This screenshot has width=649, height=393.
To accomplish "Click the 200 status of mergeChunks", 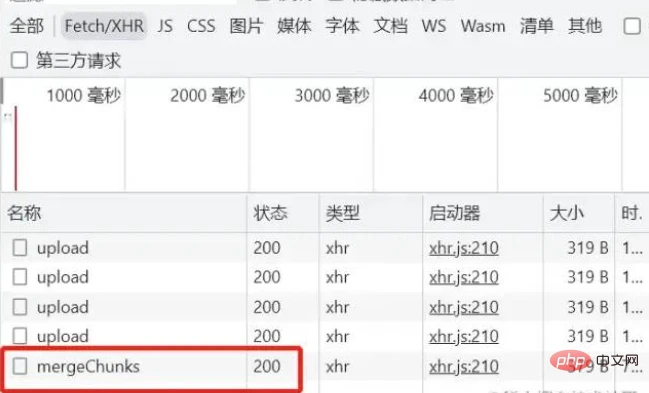I will click(x=267, y=366).
